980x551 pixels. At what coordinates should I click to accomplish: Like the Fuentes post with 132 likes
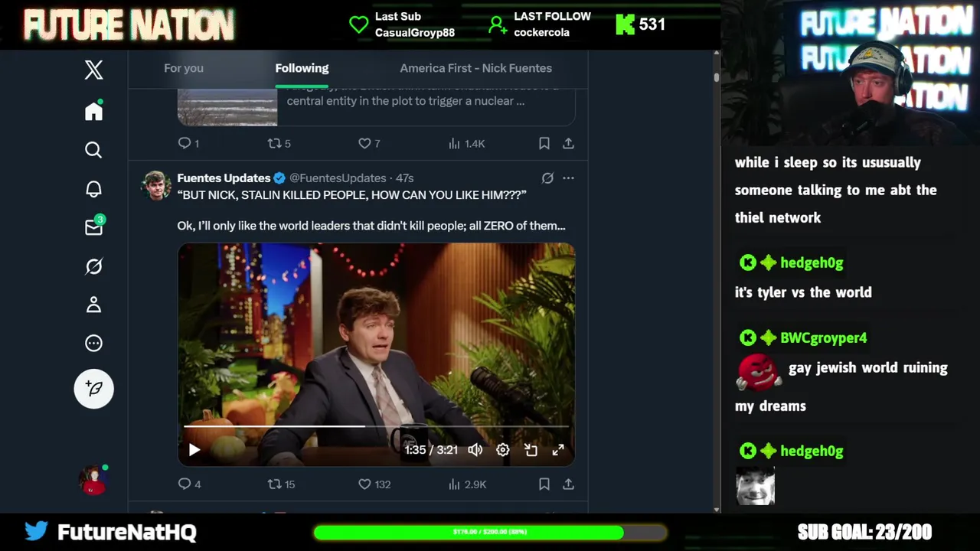click(x=374, y=484)
